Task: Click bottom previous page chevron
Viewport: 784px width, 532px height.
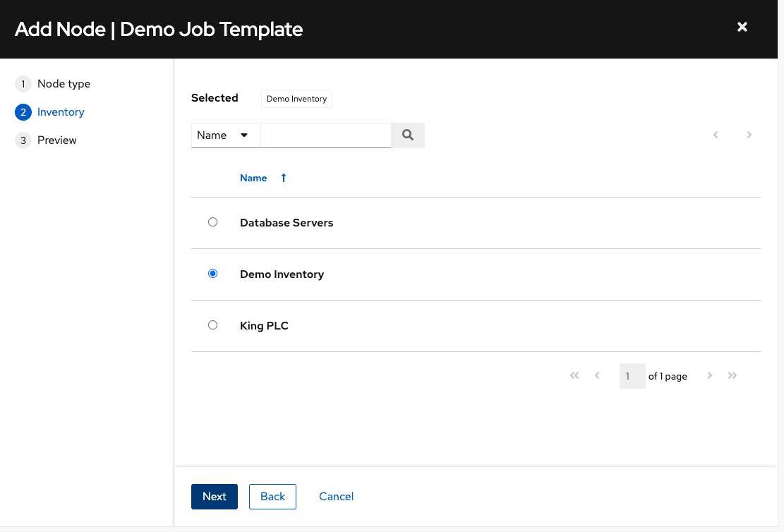Action: 597,376
